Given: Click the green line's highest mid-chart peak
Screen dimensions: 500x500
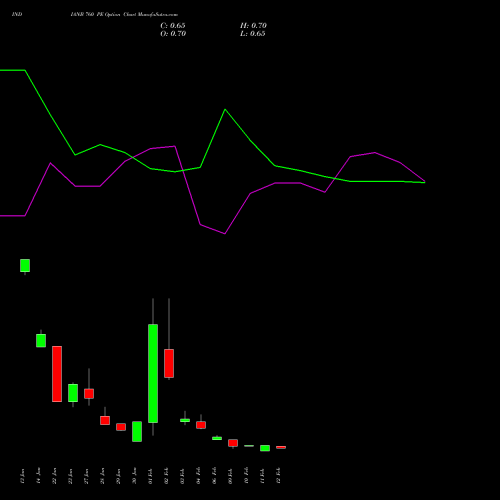Looking at the screenshot, I should [225, 109].
